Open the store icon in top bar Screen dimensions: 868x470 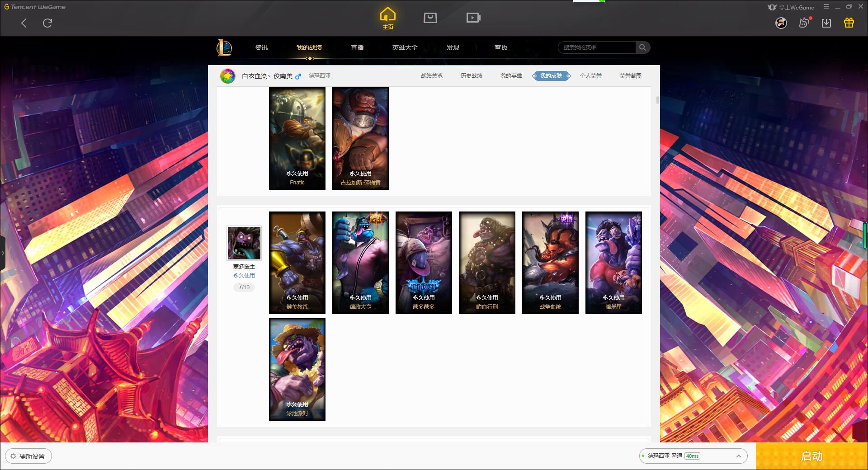point(430,18)
